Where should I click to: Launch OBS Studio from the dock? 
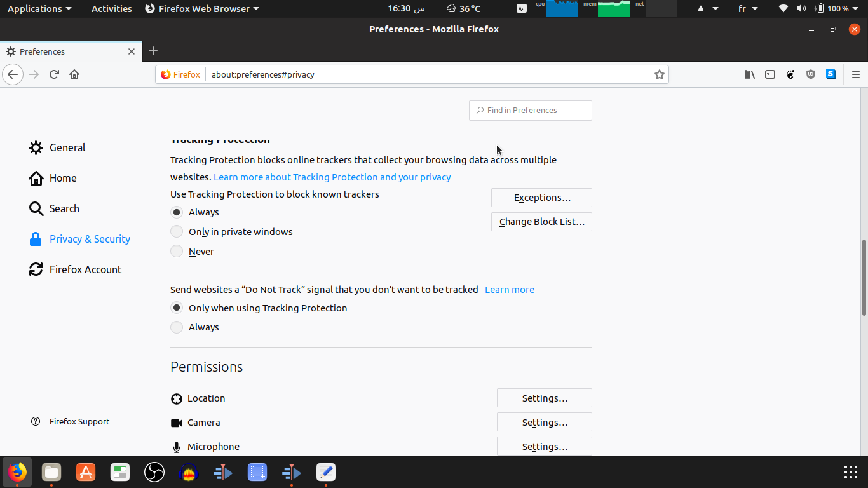(154, 472)
